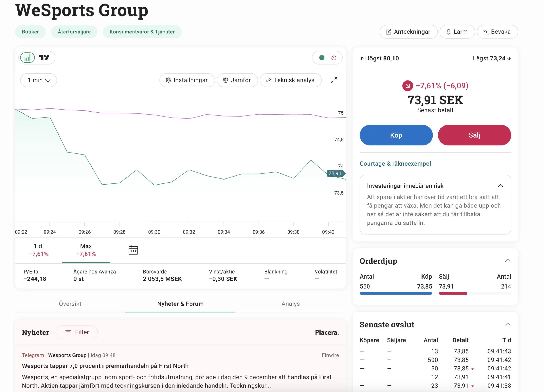Open the news Filter
Viewport: 544px width, 392px height.
tap(77, 332)
